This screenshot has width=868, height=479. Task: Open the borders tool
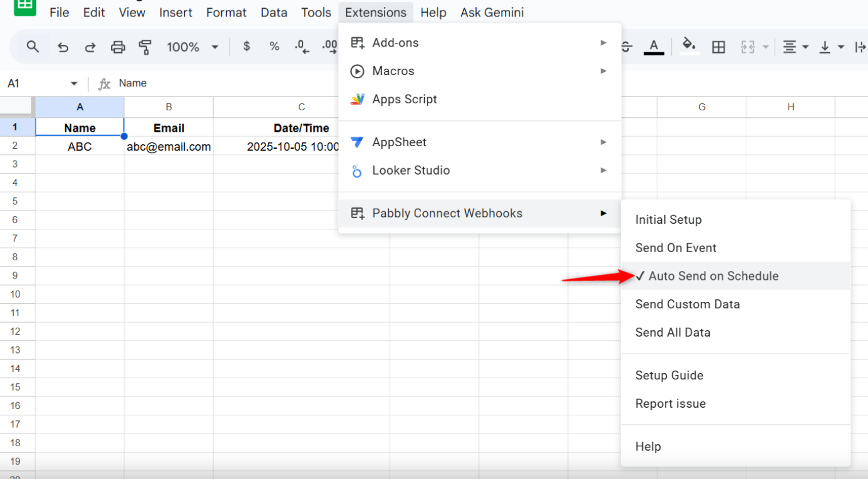(719, 47)
